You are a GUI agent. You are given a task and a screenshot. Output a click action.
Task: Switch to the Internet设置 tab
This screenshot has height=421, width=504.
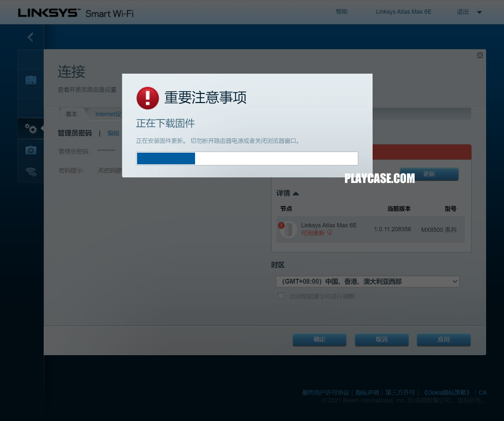(x=108, y=114)
